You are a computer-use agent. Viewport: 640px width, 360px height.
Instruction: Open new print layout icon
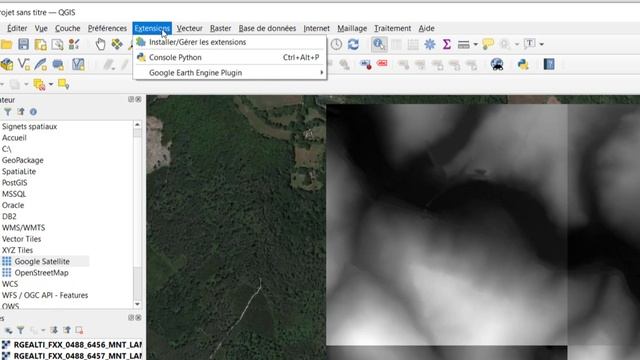(x=40, y=44)
